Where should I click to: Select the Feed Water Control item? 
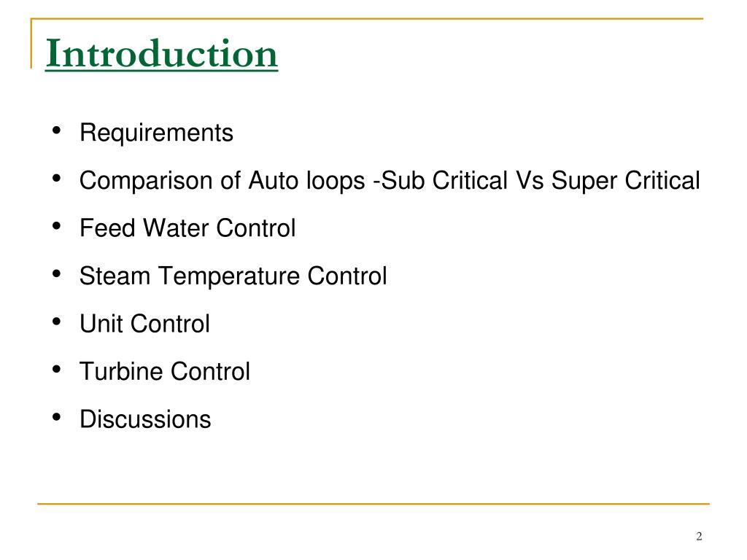187,227
